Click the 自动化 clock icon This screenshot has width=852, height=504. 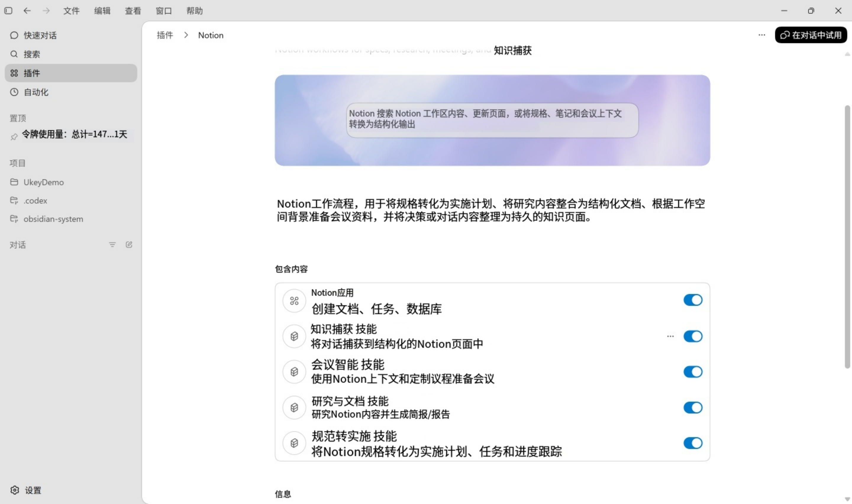click(x=14, y=92)
